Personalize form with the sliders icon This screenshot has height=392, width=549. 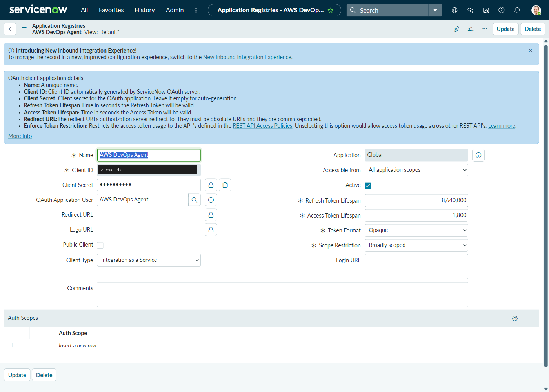click(471, 29)
